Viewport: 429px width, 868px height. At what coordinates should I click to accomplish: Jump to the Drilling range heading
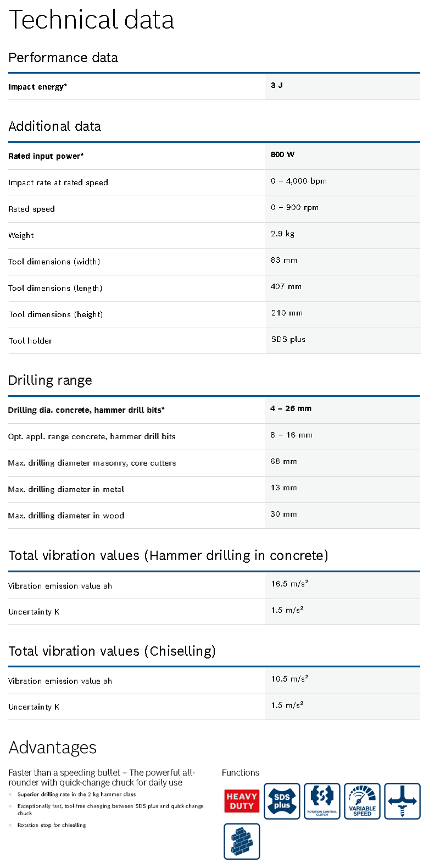coord(50,380)
